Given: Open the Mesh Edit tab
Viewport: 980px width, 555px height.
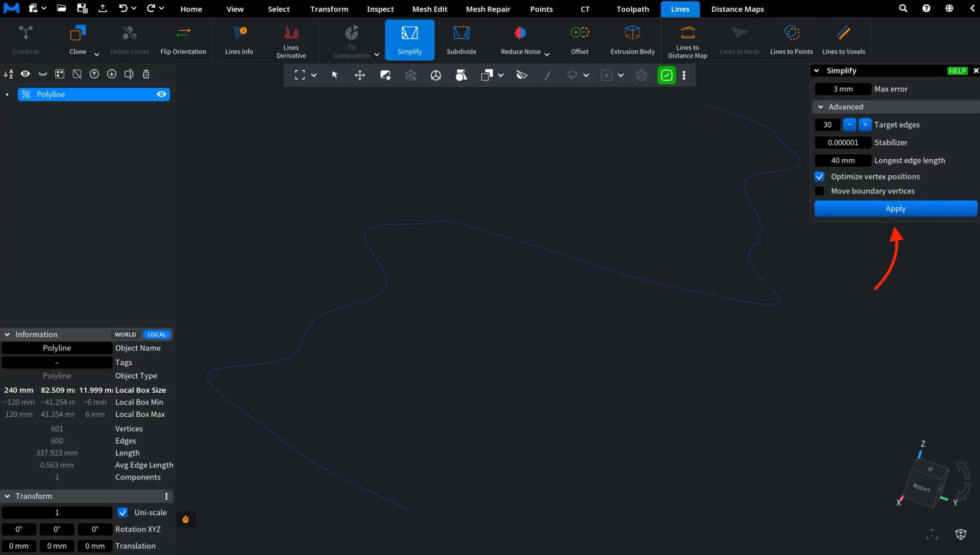Looking at the screenshot, I should [429, 9].
